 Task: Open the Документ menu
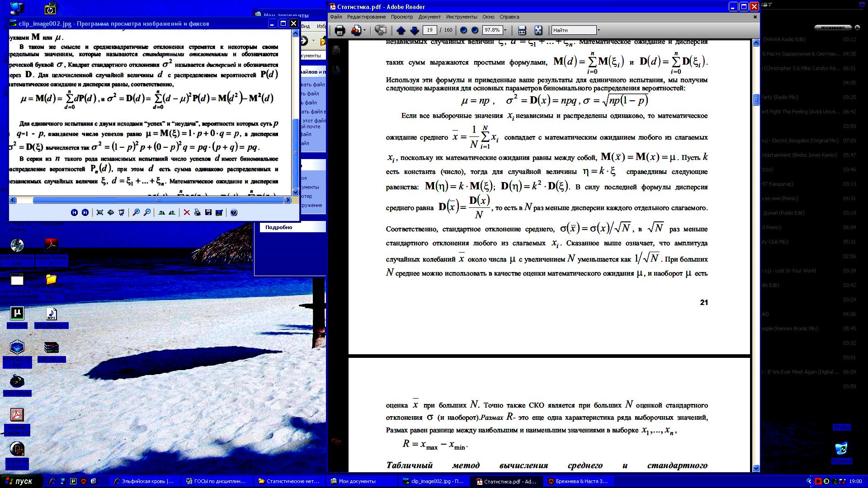click(x=429, y=17)
